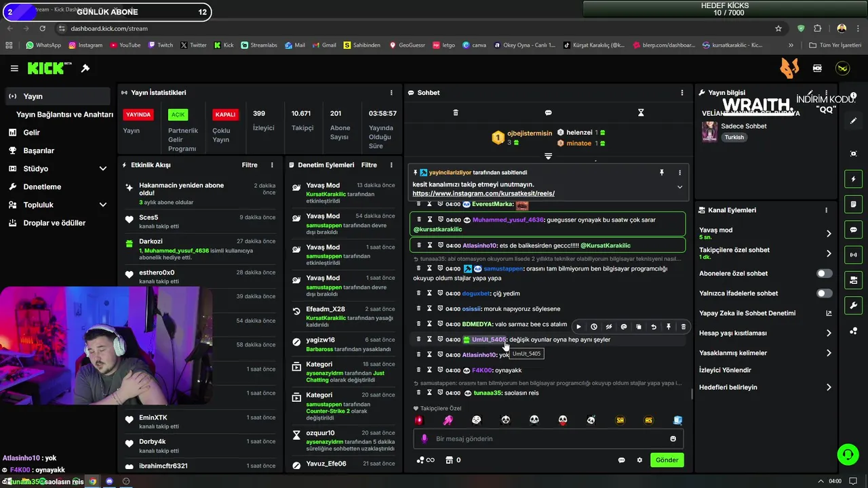This screenshot has height=488, width=868.
Task: Click the pinned message pin icon
Action: point(662,173)
